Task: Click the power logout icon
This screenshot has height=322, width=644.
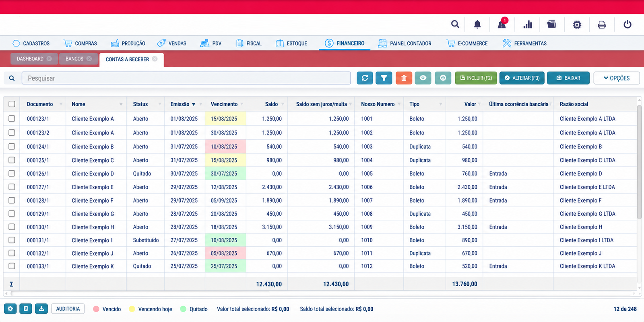Action: (627, 25)
